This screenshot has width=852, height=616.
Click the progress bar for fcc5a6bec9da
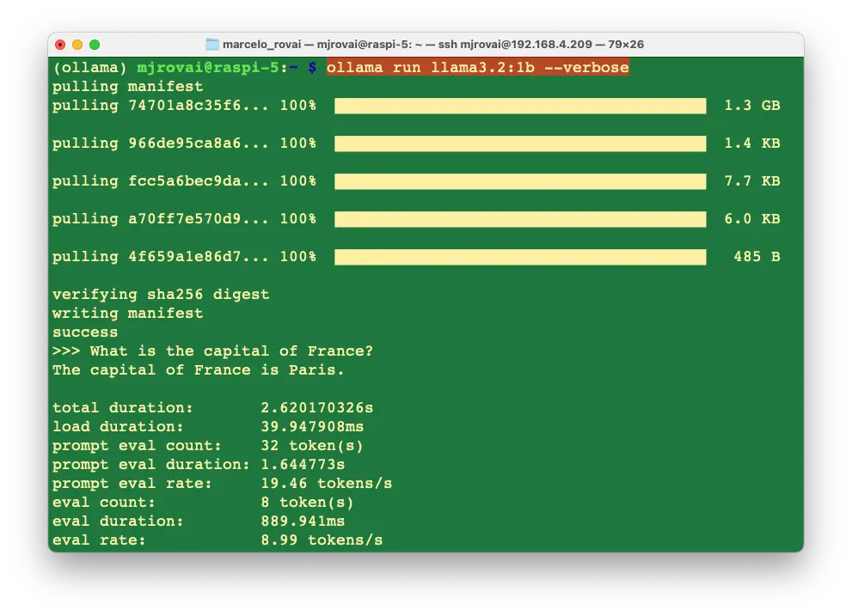pyautogui.click(x=519, y=181)
